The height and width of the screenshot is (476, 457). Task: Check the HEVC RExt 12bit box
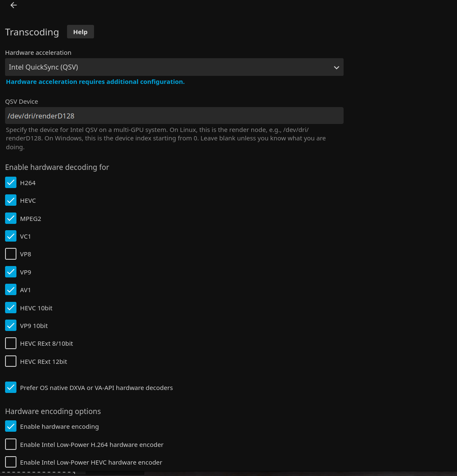(x=11, y=361)
